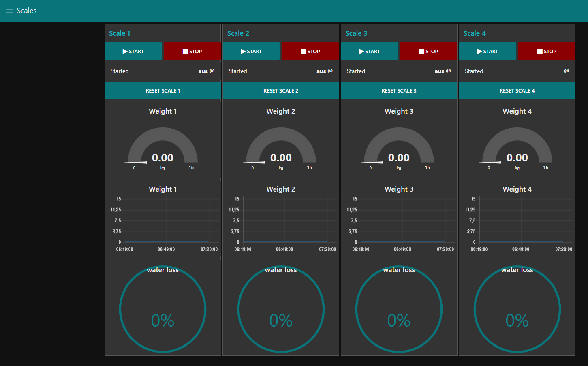The width and height of the screenshot is (588, 366).
Task: Click the Reset Scale 4 button
Action: click(x=517, y=90)
